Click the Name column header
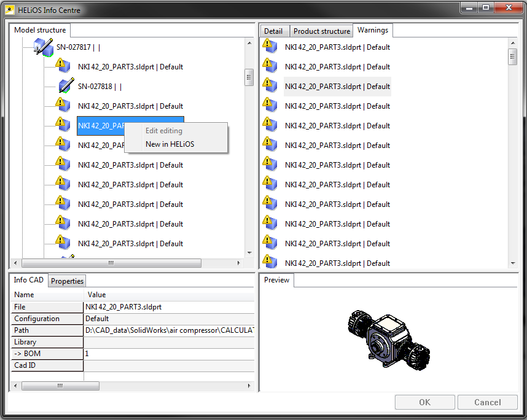 coord(47,295)
